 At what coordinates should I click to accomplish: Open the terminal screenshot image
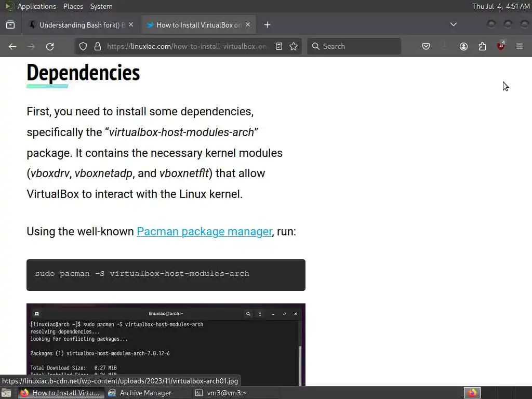(x=166, y=344)
